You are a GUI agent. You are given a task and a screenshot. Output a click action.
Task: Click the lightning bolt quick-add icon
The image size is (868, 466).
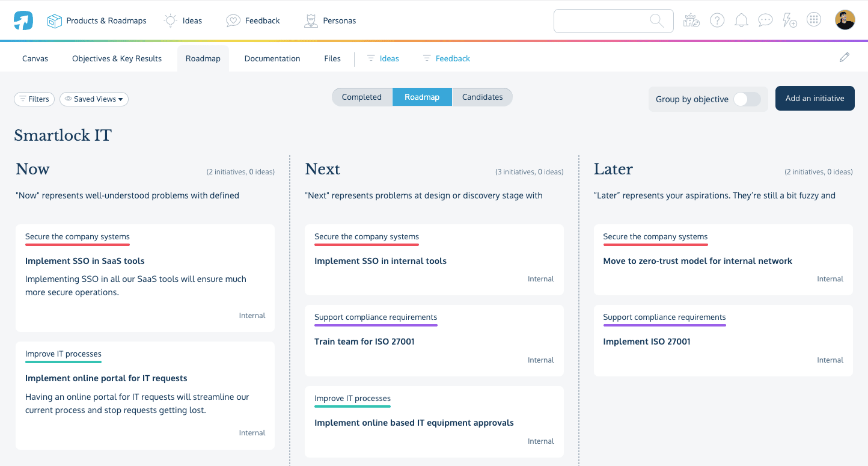pyautogui.click(x=789, y=20)
